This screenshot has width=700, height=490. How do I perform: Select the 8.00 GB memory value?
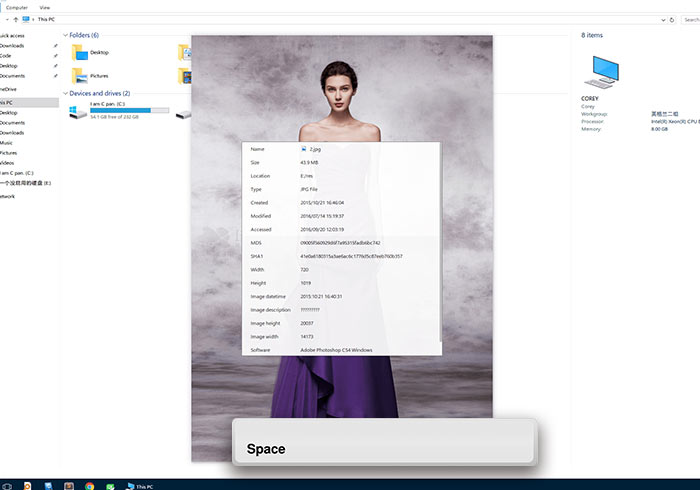coord(659,129)
